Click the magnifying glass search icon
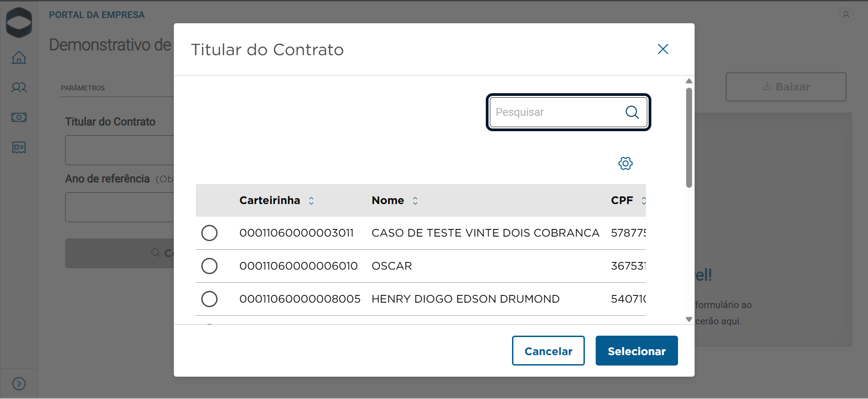The image size is (868, 399). pyautogui.click(x=632, y=112)
